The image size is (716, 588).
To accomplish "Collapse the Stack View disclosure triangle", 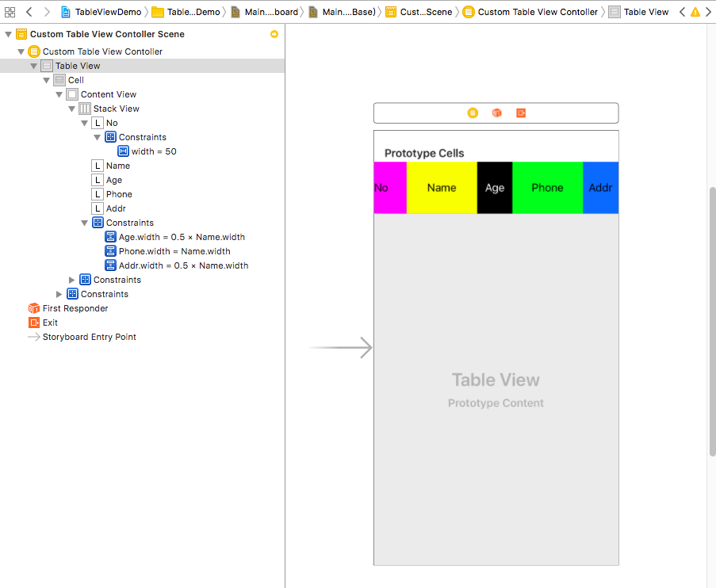I will 72,109.
